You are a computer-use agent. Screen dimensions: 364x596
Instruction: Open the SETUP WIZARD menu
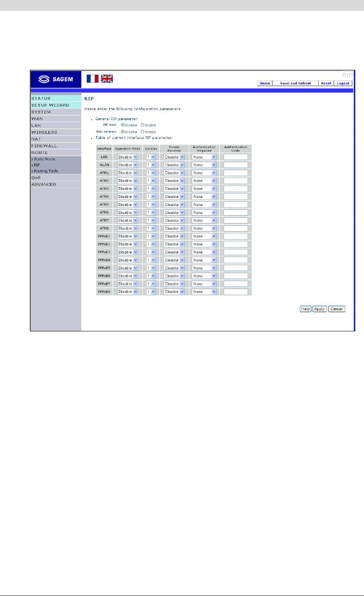(x=56, y=105)
